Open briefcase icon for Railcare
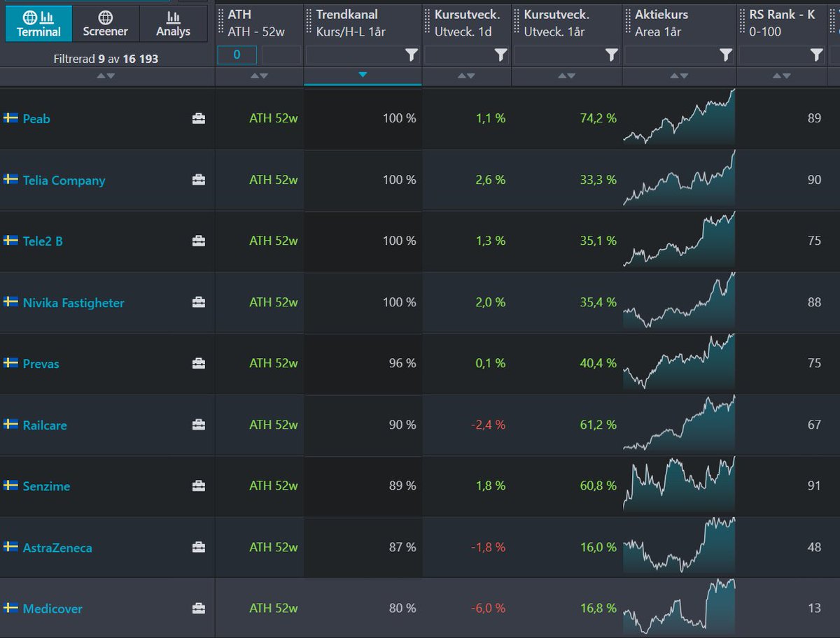 coord(199,425)
